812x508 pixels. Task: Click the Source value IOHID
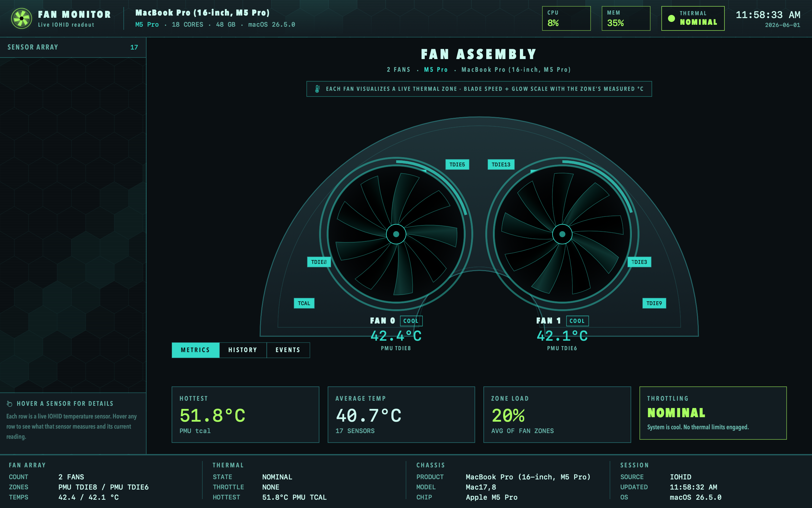pos(680,477)
